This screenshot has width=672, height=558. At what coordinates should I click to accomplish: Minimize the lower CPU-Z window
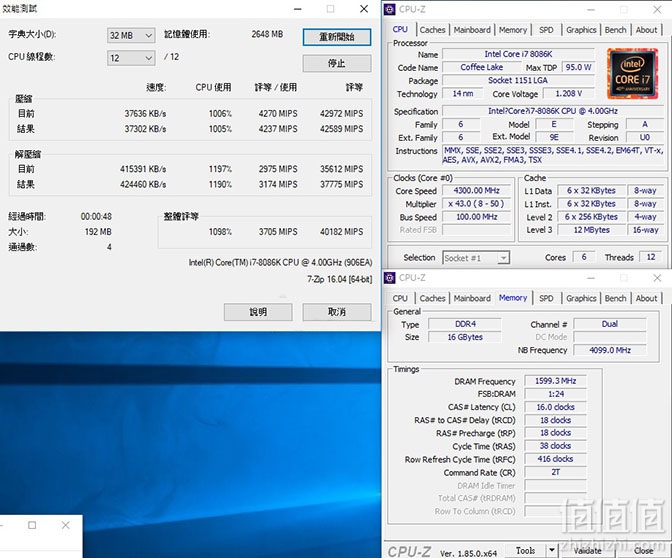click(x=591, y=278)
